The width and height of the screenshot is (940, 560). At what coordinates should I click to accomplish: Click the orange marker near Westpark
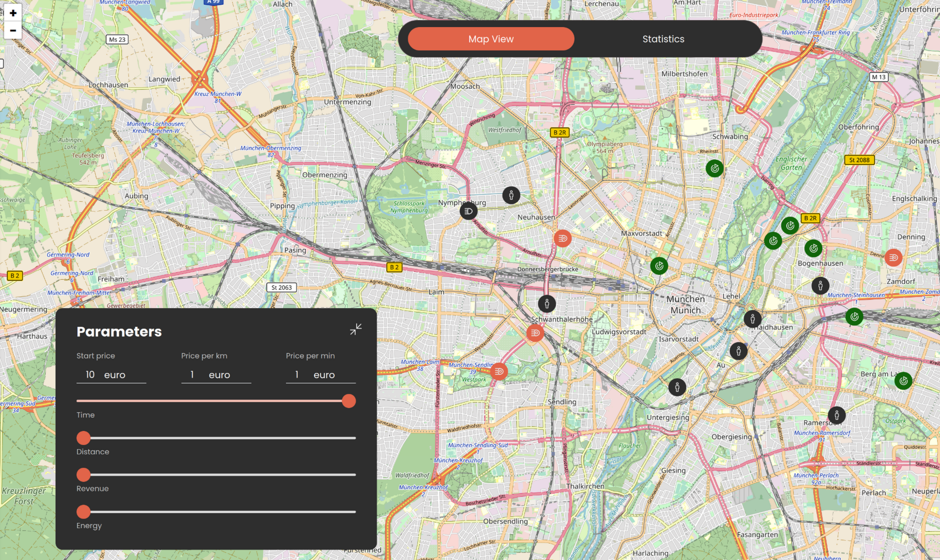click(499, 371)
